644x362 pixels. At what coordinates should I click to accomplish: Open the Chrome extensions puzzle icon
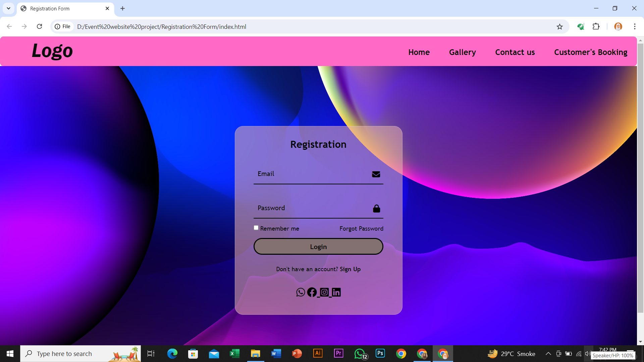pos(596,26)
